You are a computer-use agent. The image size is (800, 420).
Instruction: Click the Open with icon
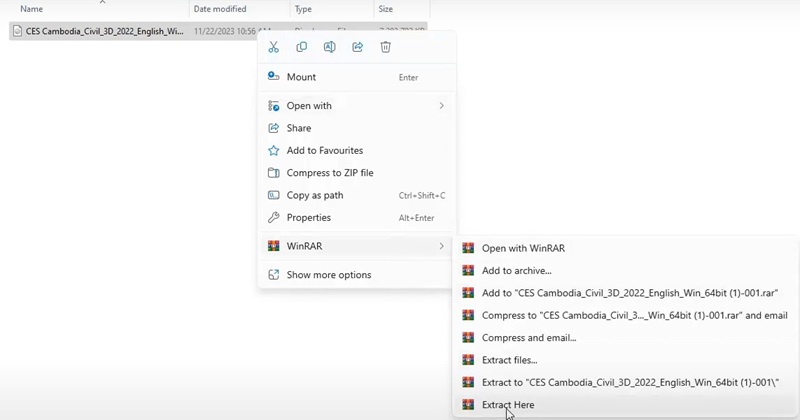point(273,106)
